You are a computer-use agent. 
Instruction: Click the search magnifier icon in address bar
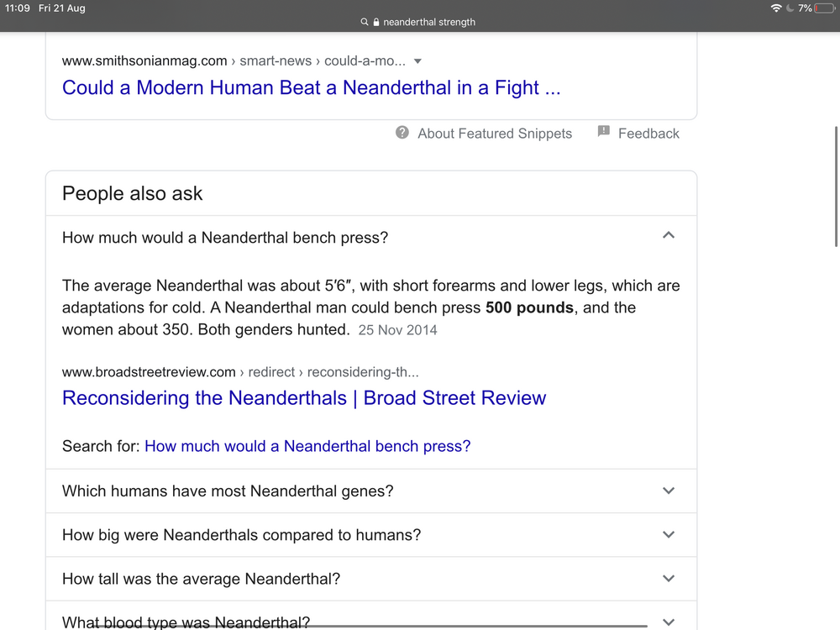click(x=365, y=22)
